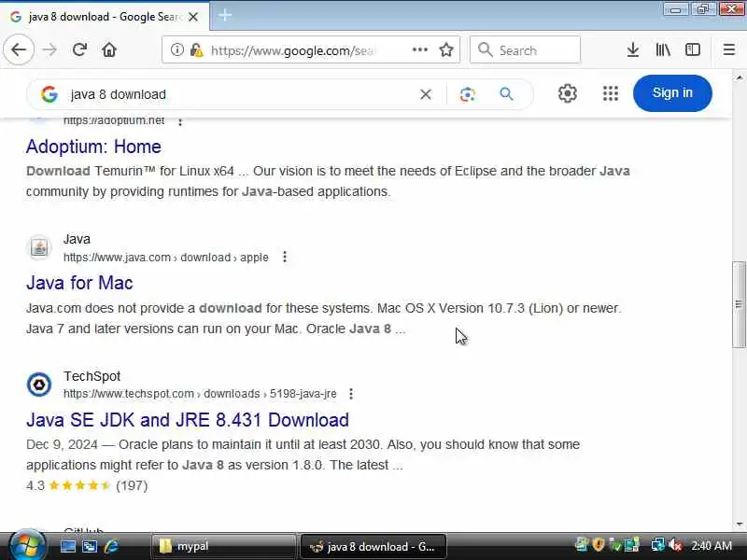This screenshot has height=560, width=747.
Task: Open Java SE JDK and JRE 8.431 Download
Action: pos(188,420)
